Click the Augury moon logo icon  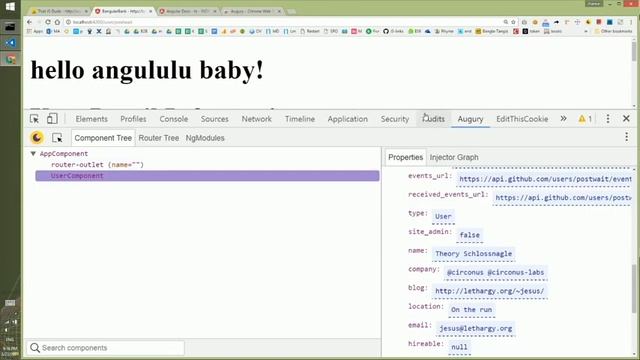(37, 138)
